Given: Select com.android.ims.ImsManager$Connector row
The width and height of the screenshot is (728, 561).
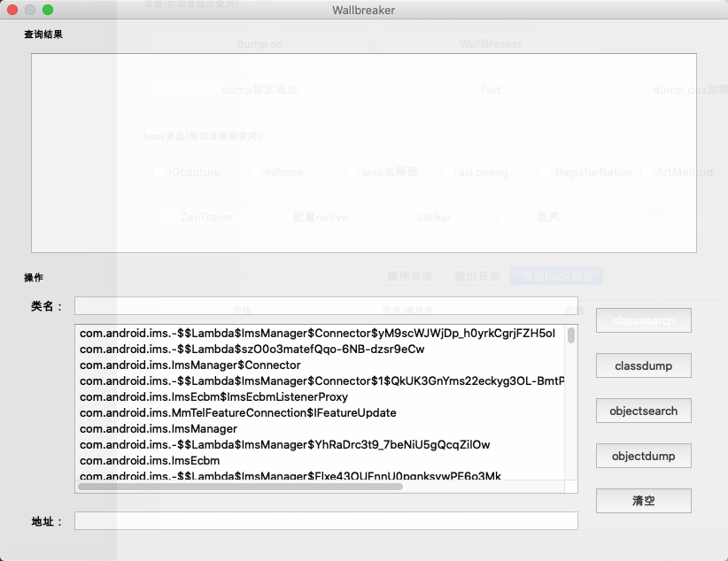Looking at the screenshot, I should point(321,365).
